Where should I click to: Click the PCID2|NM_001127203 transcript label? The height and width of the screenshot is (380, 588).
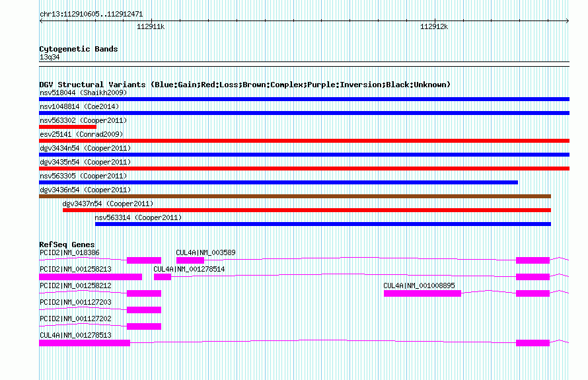(x=75, y=302)
